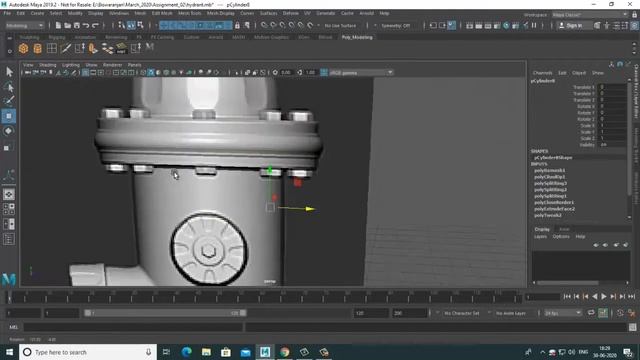
Task: Choose the Paint Selection tool
Action: (x=9, y=101)
